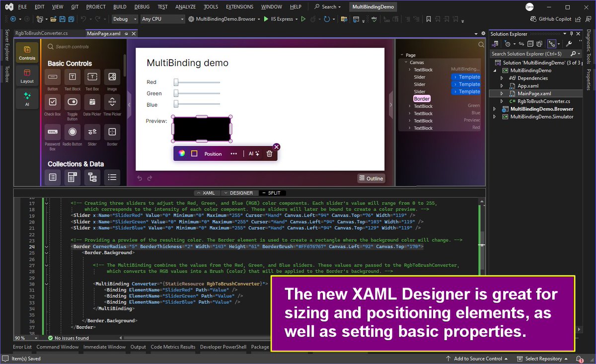
Task: Collapse the left designer panel with the arrow handle
Action: (x=129, y=105)
